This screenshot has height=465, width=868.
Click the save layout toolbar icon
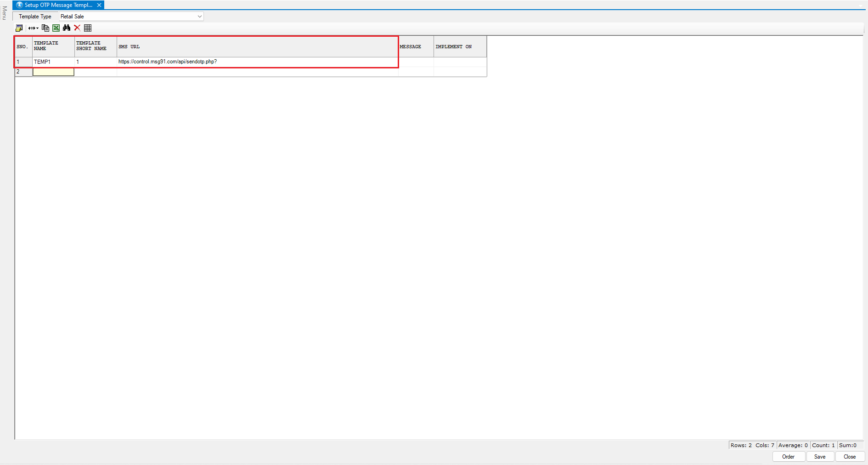(19, 28)
